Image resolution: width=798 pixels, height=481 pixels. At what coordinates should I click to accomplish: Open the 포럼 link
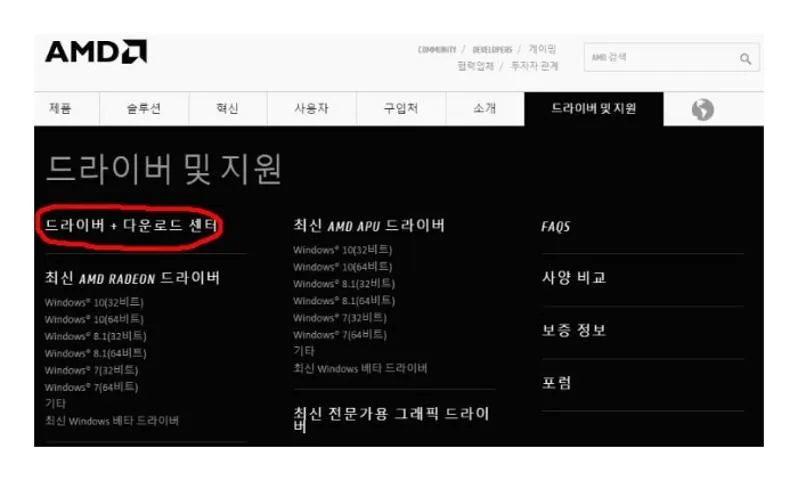click(557, 383)
